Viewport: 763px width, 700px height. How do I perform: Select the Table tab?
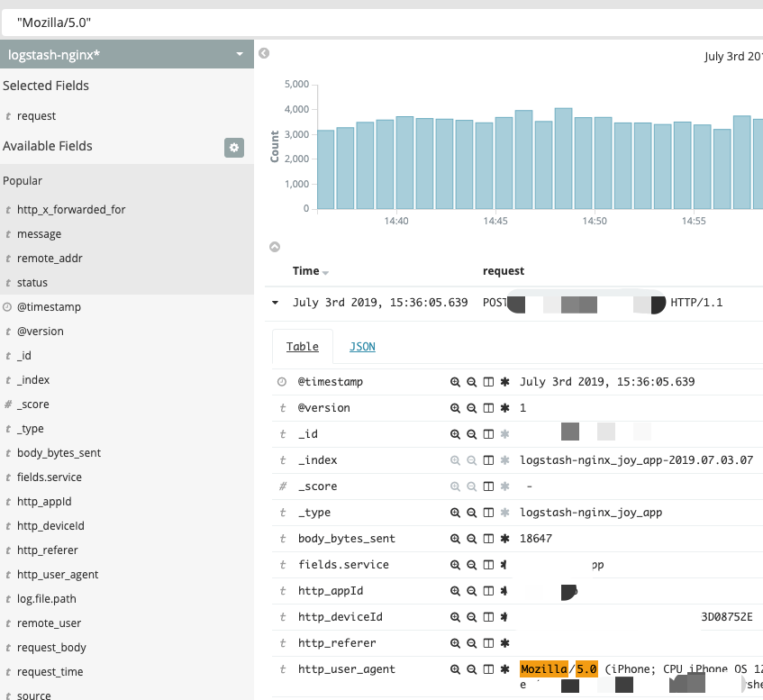tap(303, 347)
